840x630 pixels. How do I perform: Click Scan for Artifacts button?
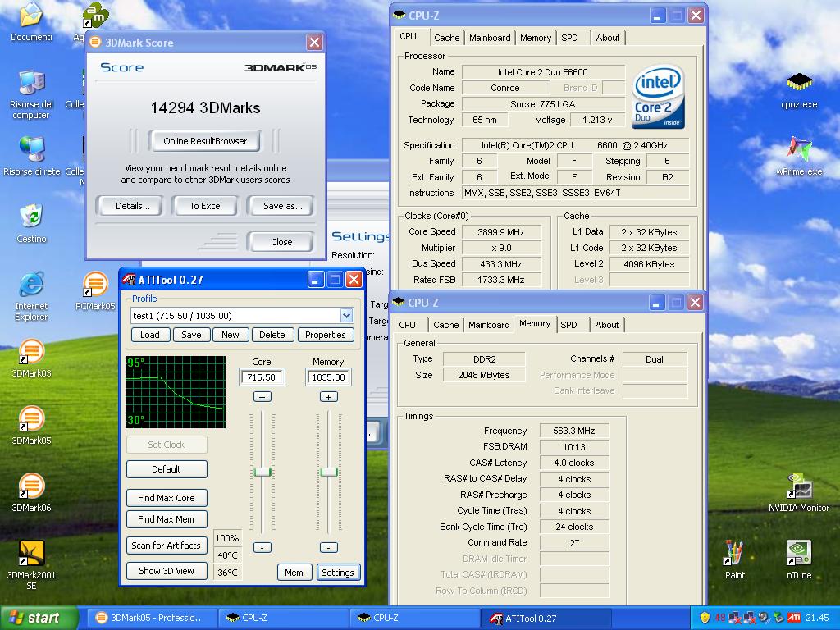pyautogui.click(x=167, y=546)
